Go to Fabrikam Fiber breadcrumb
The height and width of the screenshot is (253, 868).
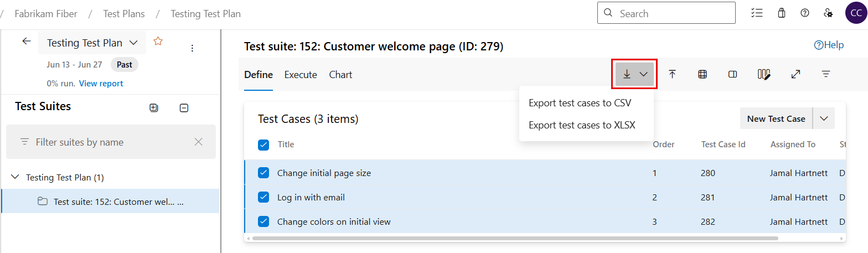click(46, 13)
